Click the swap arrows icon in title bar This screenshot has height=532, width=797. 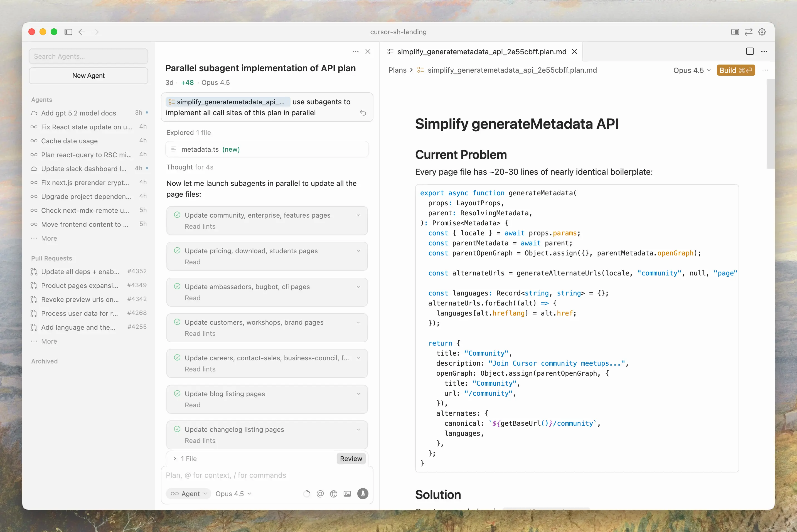[749, 32]
